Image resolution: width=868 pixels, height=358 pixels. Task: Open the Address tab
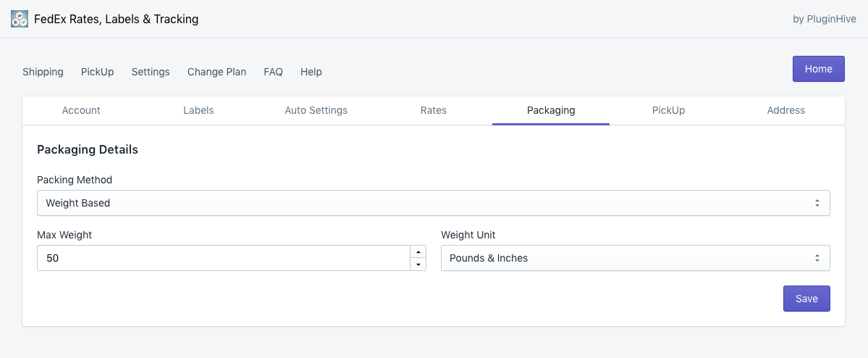(785, 110)
